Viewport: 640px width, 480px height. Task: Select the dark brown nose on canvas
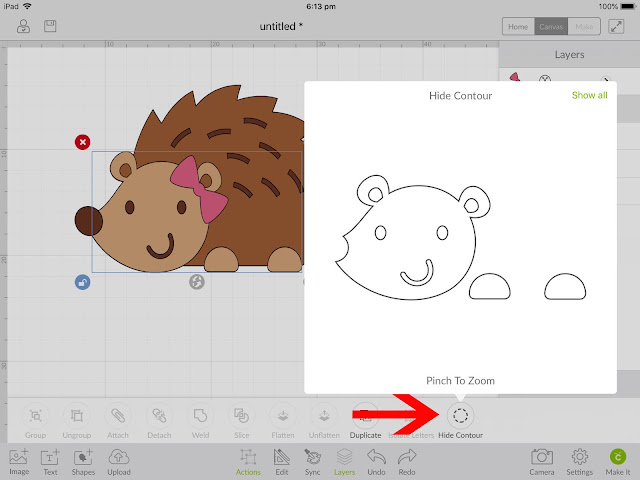[89, 221]
